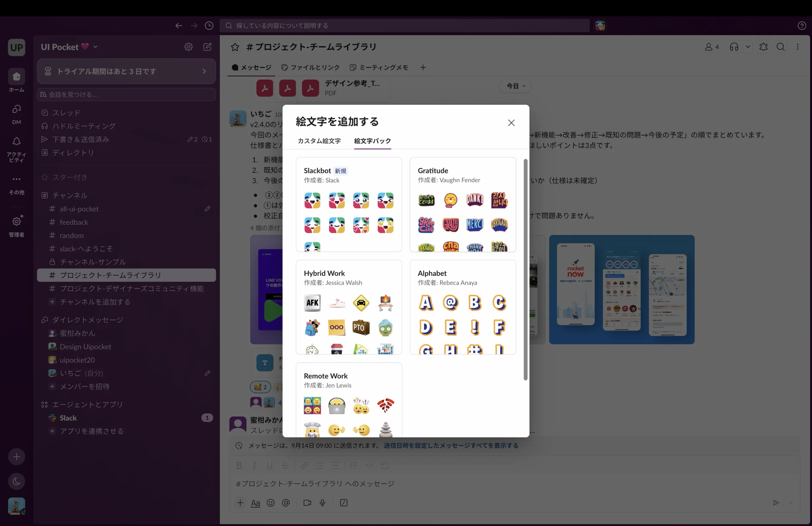Screen dimensions: 812x526
Task: Toggle the moon do-not-disturb icon
Action: 16,481
